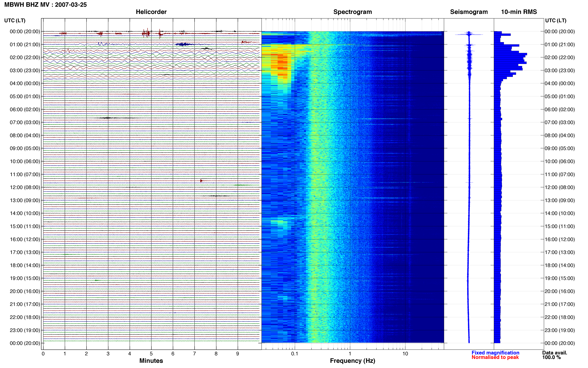
Task: Click the 22:00 (18:00) label beside the RMS panel
Action: tap(560, 317)
